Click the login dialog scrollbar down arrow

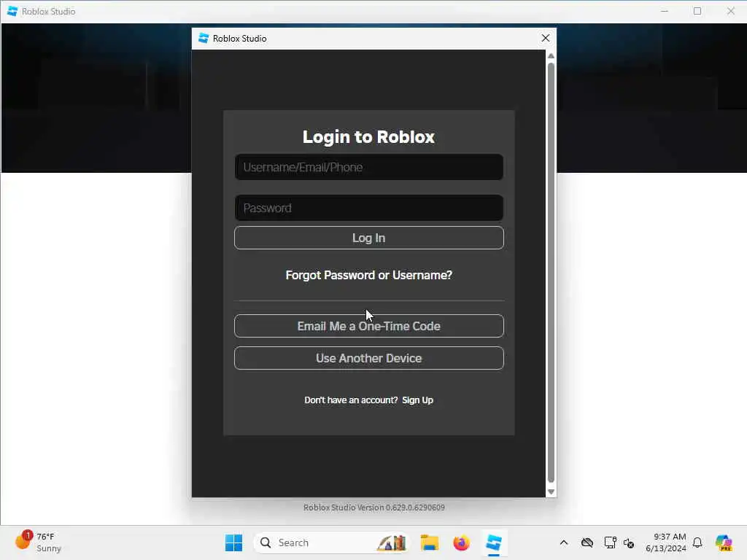[x=551, y=492]
